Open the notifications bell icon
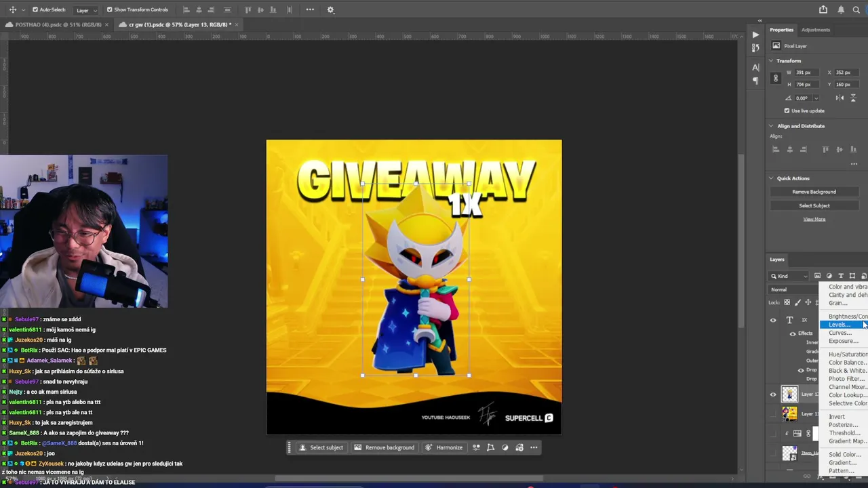Screen dimensions: 868x488 pyautogui.click(x=841, y=9)
